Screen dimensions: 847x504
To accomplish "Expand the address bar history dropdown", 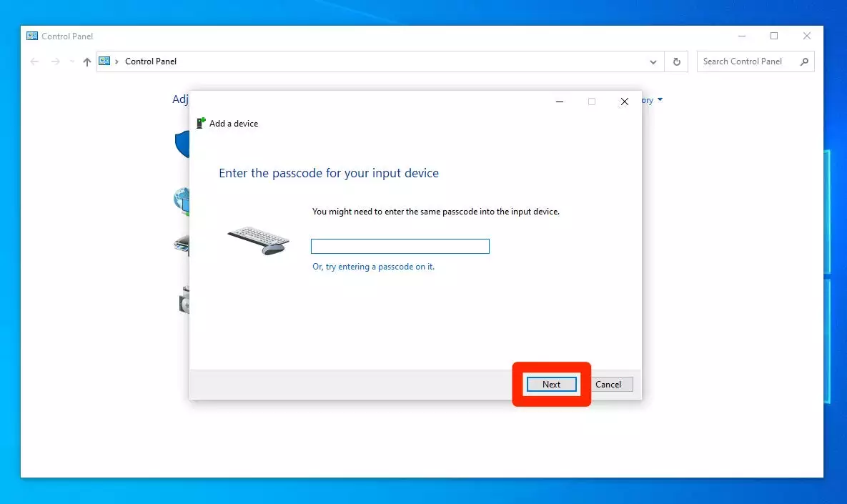I will click(653, 61).
